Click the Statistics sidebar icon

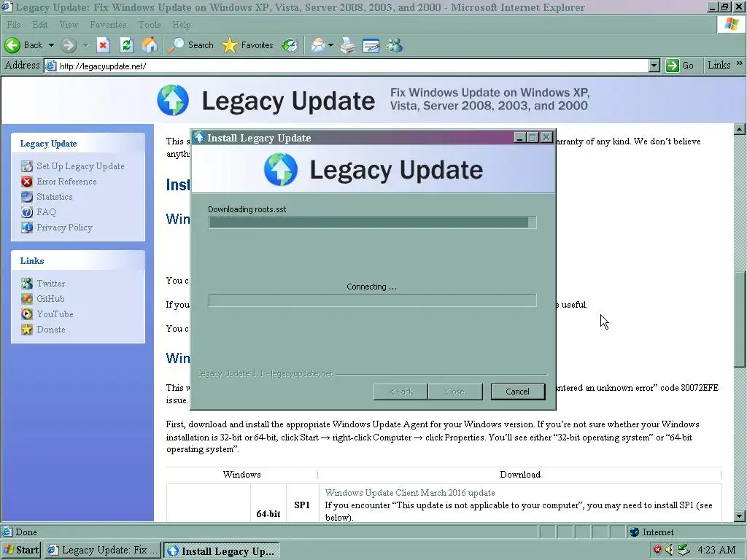click(27, 197)
